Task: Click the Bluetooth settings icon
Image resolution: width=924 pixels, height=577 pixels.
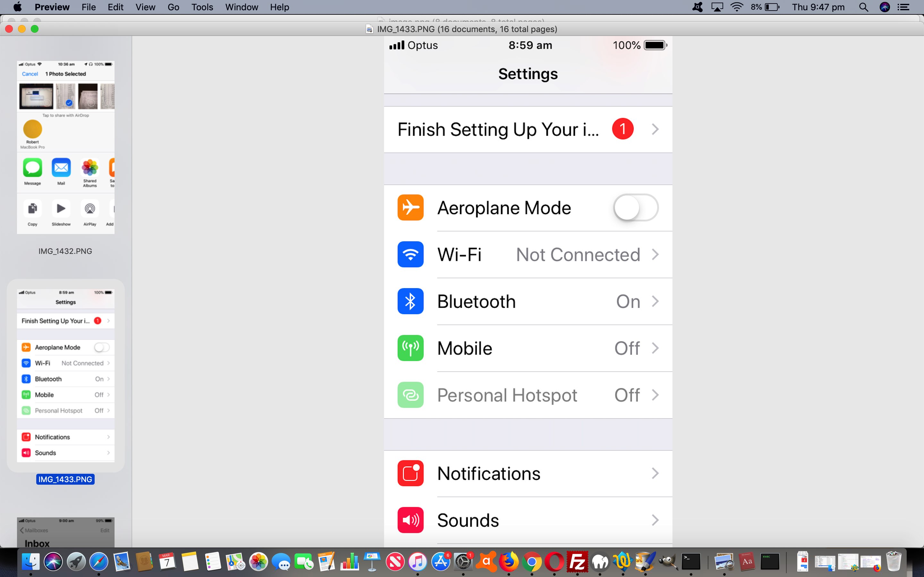Action: pyautogui.click(x=410, y=300)
